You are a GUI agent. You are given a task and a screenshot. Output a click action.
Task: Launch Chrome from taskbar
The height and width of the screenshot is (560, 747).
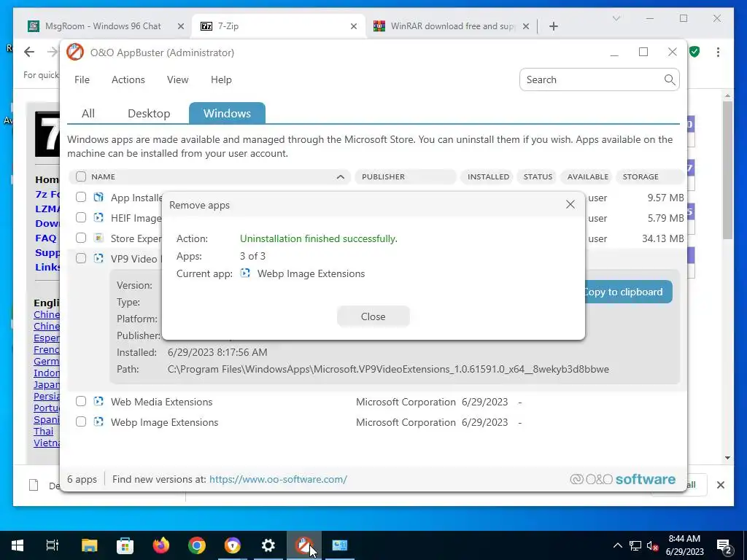[197, 545]
